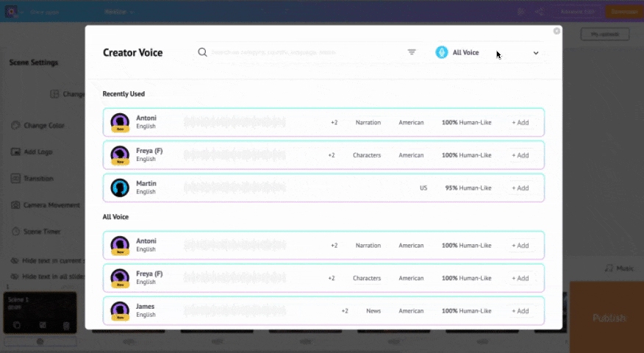644x353 pixels.
Task: Click the Add Logo icon in sidebar
Action: click(15, 151)
